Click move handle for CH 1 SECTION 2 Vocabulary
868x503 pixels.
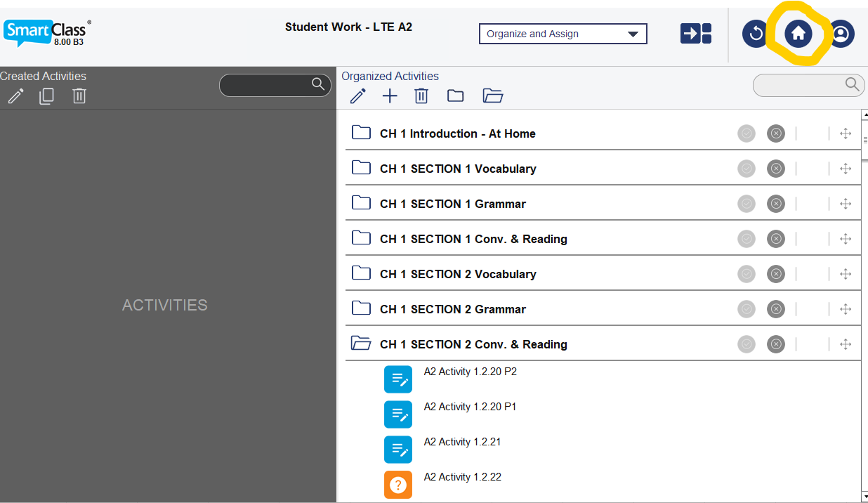click(x=846, y=274)
